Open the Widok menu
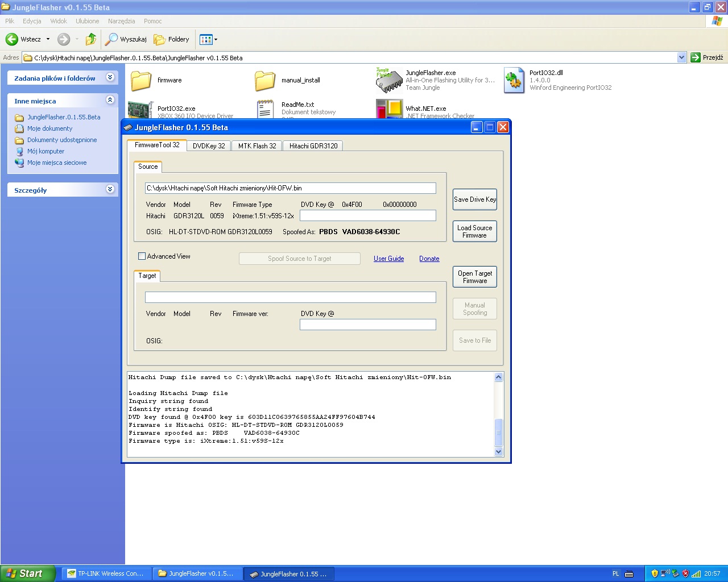 59,21
